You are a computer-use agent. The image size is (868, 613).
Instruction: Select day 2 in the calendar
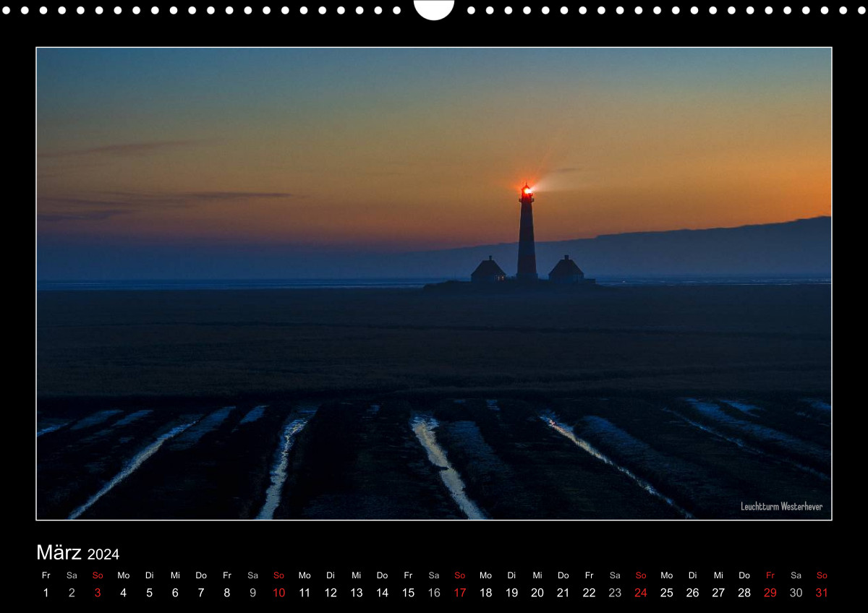tap(72, 593)
